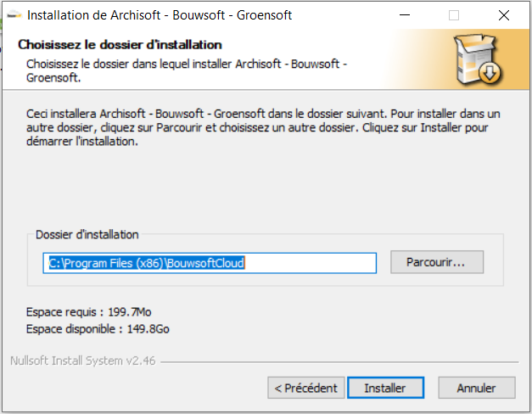The height and width of the screenshot is (414, 532).
Task: Click the 'Dossier d'installation' group label
Action: coord(87,234)
